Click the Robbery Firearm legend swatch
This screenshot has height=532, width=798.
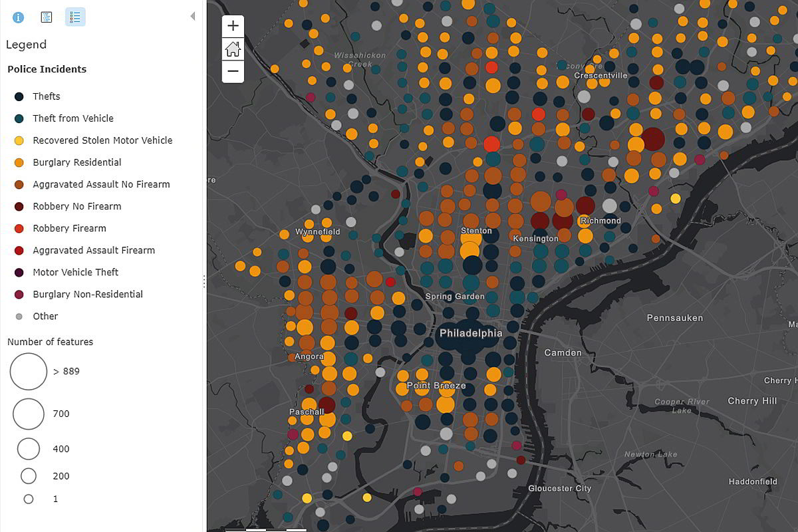[x=19, y=228]
